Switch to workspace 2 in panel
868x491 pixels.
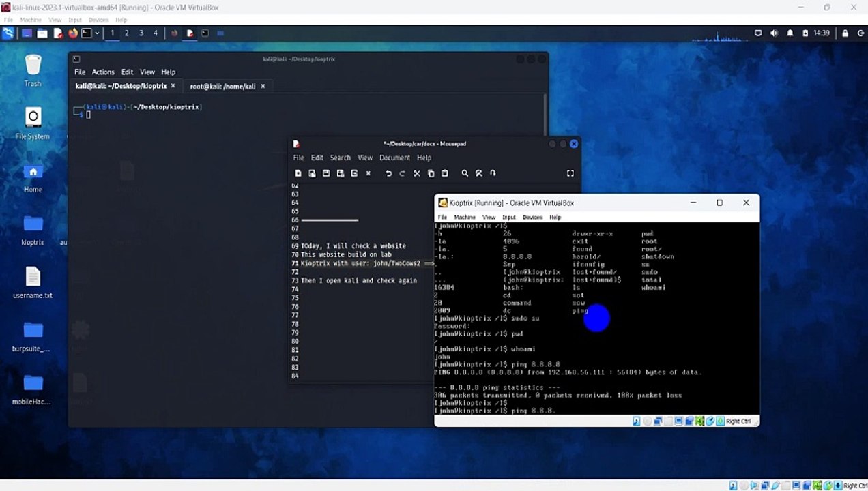127,33
